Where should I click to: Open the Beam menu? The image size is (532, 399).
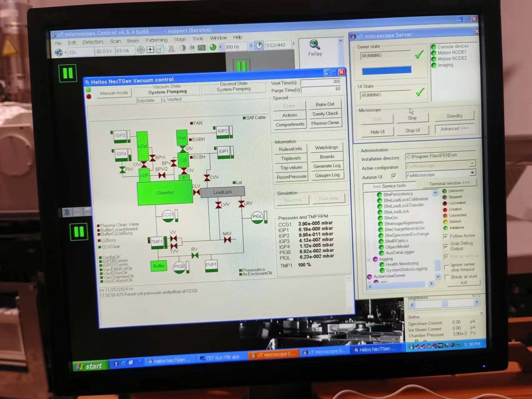(133, 41)
